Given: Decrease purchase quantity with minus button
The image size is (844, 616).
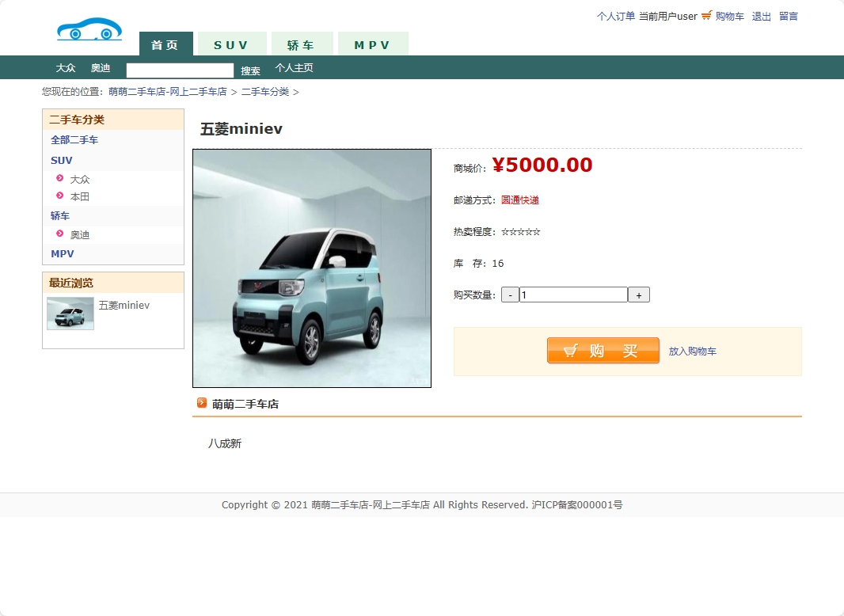Looking at the screenshot, I should tap(510, 295).
